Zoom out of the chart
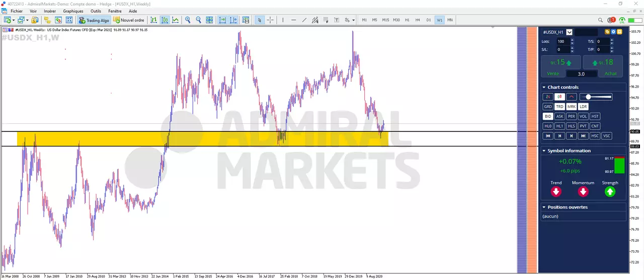644x280 pixels. click(198, 20)
